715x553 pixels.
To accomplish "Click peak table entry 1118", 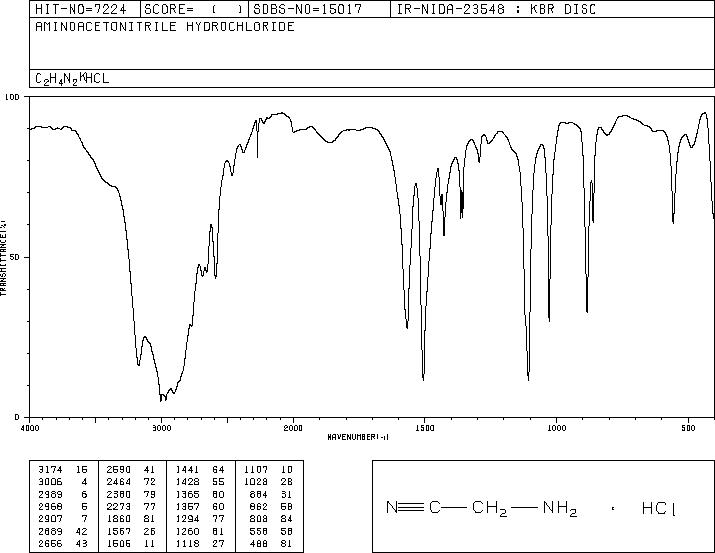I will tap(187, 544).
